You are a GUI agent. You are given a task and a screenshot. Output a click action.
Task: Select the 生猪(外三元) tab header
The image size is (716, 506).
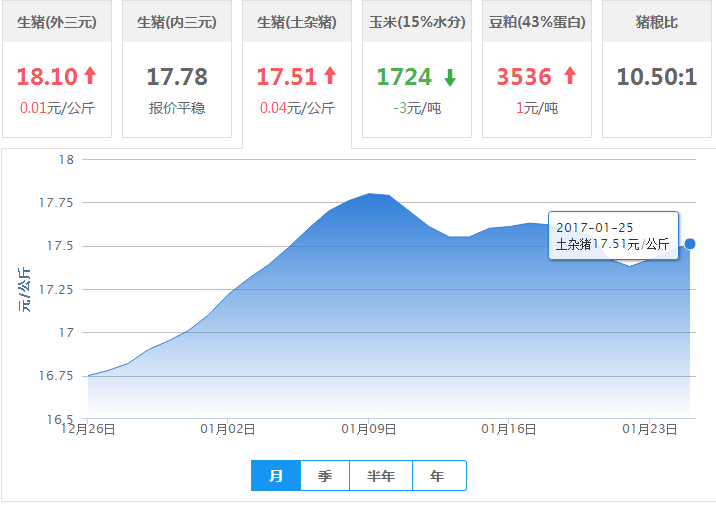pyautogui.click(x=57, y=22)
